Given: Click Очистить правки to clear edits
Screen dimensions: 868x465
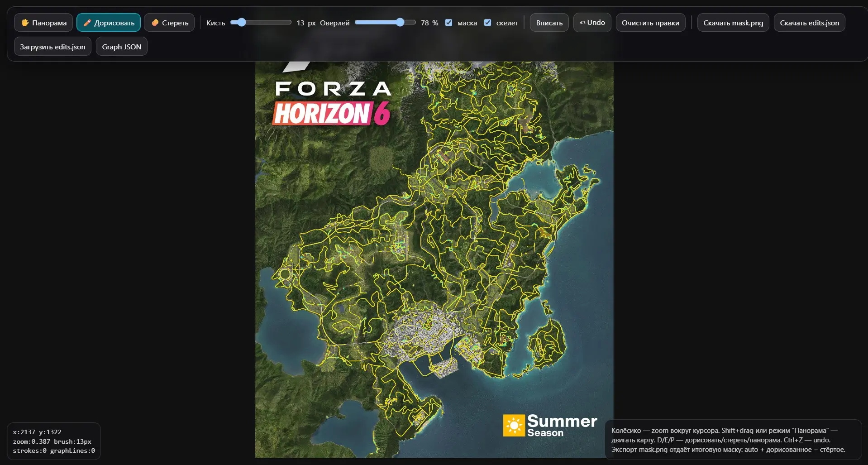Looking at the screenshot, I should pos(650,23).
